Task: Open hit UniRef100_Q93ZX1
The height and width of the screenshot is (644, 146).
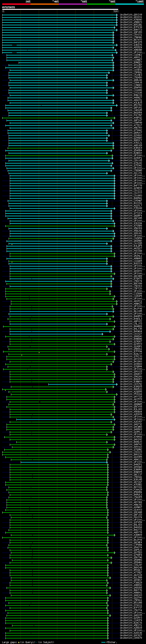Action: 131,17
